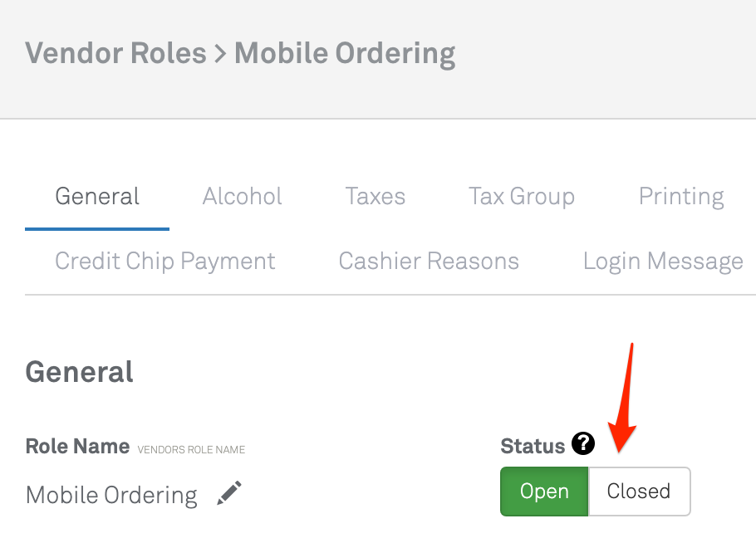
Task: Click the Vendors Role Name hint text
Action: pos(191,449)
